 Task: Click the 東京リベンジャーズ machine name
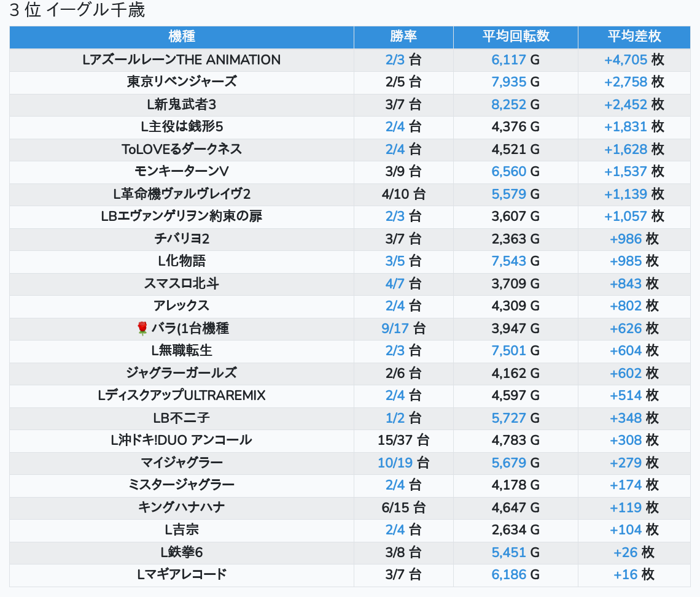182,82
